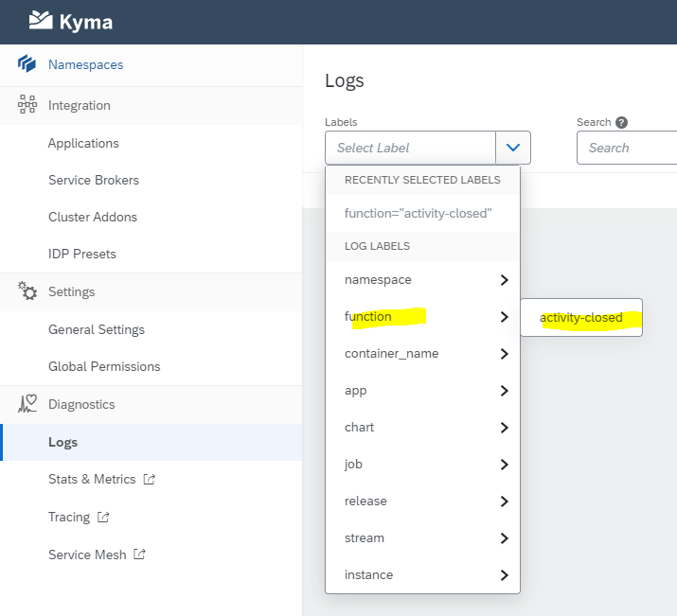Click the Settings gear icon
Image resolution: width=677 pixels, height=616 pixels.
point(27,291)
